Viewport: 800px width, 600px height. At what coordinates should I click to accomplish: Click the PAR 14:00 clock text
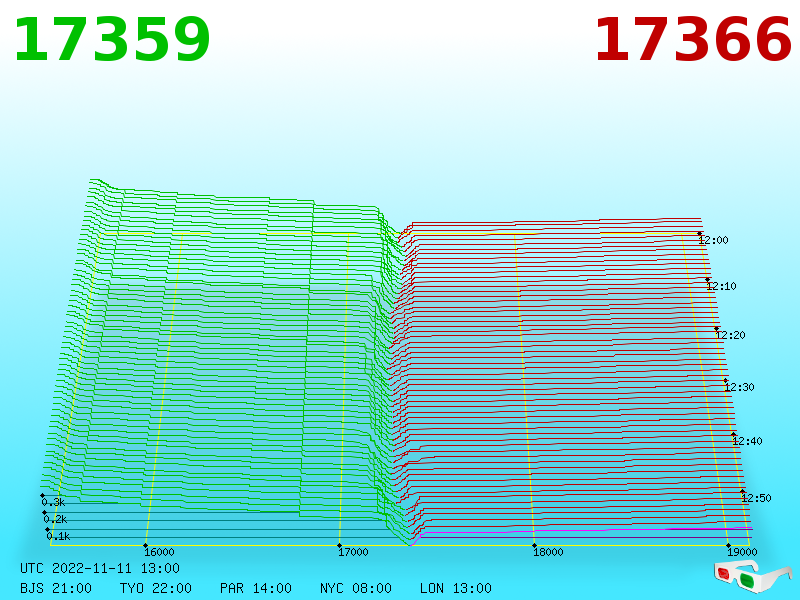[x=256, y=588]
